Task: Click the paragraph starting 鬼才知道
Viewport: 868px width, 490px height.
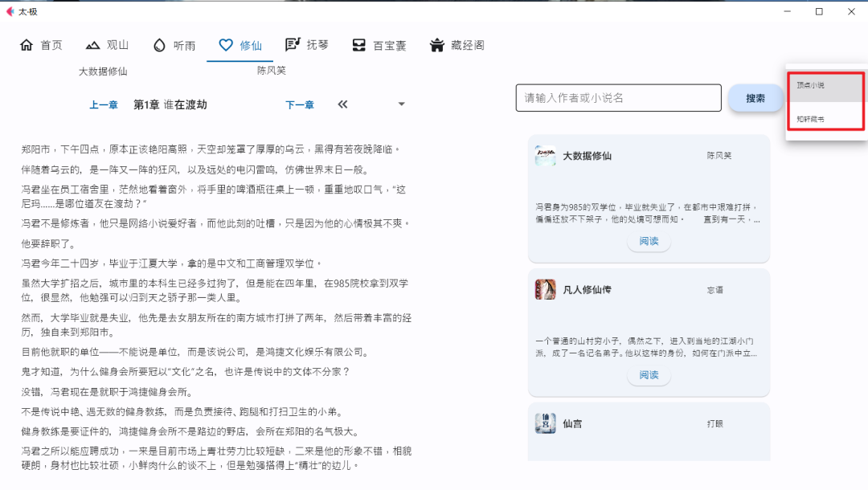Action: [186, 372]
